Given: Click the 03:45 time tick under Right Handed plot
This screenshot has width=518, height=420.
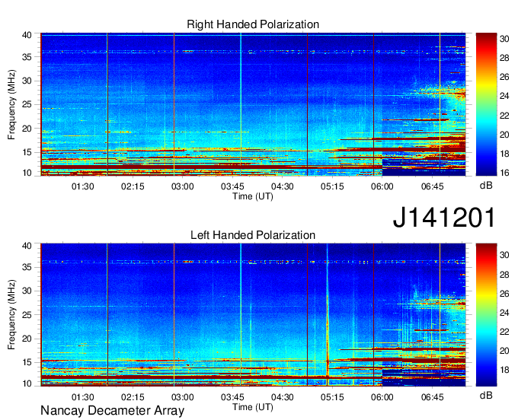Looking at the screenshot, I should click(x=232, y=186).
